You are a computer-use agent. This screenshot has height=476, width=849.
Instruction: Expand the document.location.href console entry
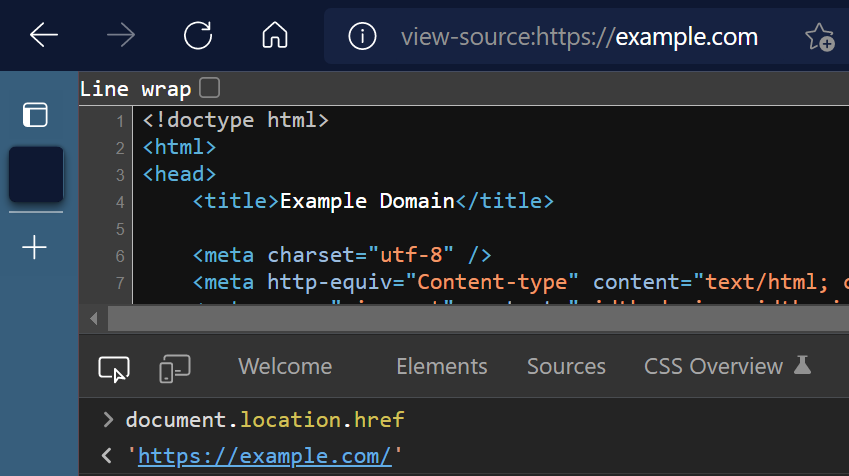(x=108, y=420)
